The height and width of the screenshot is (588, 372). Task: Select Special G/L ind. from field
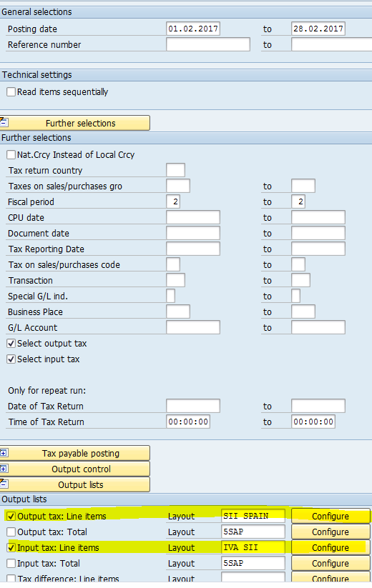point(170,297)
